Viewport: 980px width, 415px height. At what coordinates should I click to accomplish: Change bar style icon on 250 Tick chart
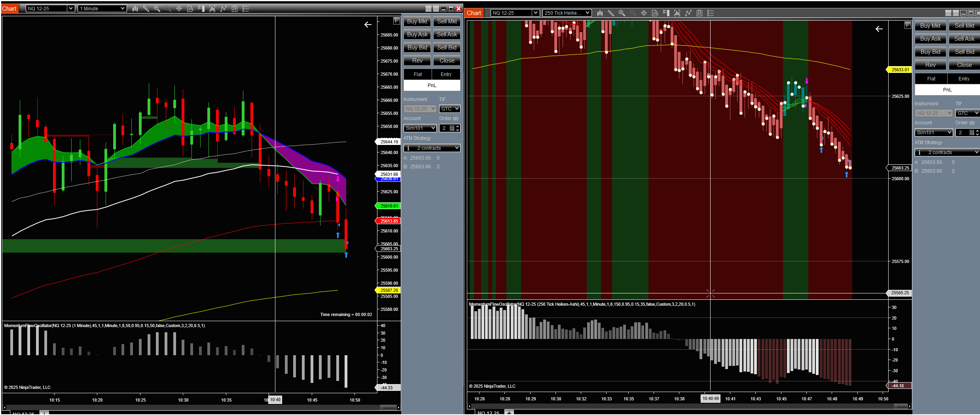click(x=600, y=13)
